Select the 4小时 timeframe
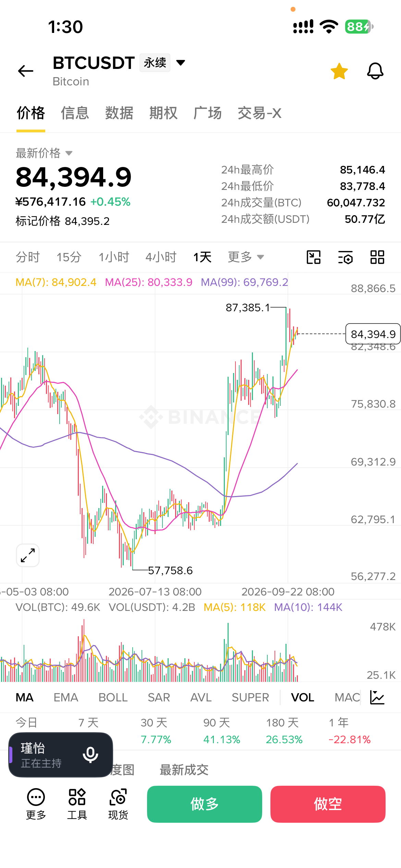Image resolution: width=401 pixels, height=868 pixels. pyautogui.click(x=161, y=257)
